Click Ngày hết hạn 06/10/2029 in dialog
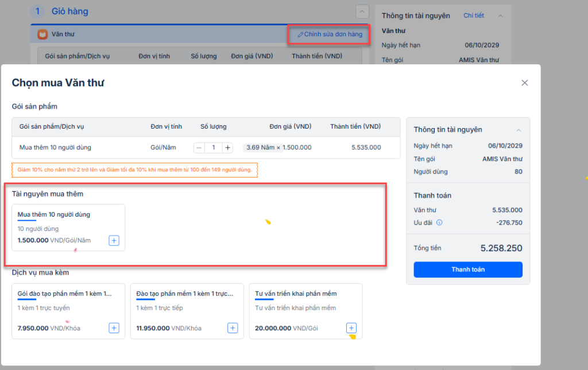 (505, 145)
